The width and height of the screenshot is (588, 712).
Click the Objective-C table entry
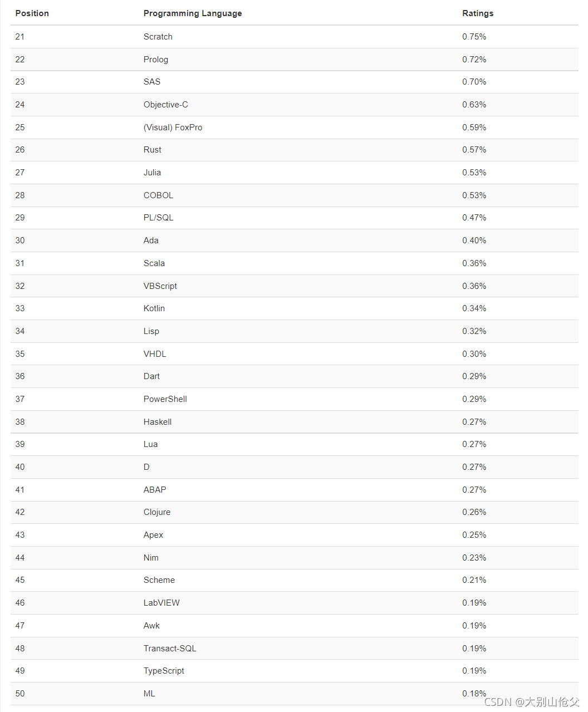(166, 105)
